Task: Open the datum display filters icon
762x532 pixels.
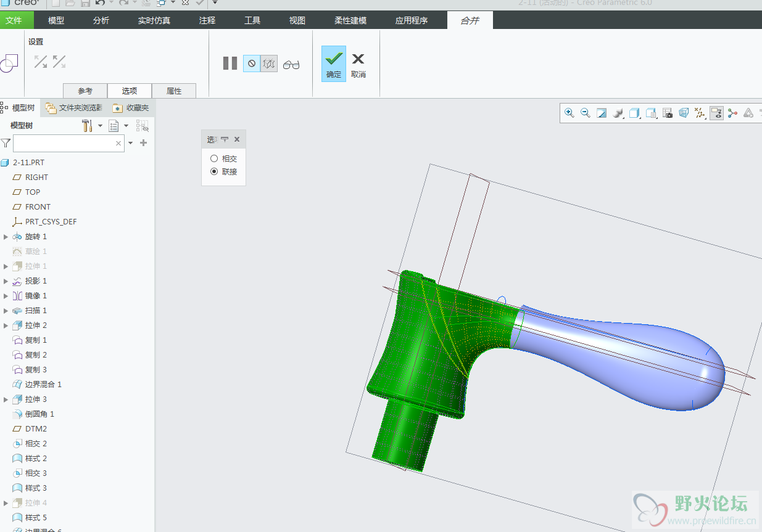Action: [x=700, y=113]
